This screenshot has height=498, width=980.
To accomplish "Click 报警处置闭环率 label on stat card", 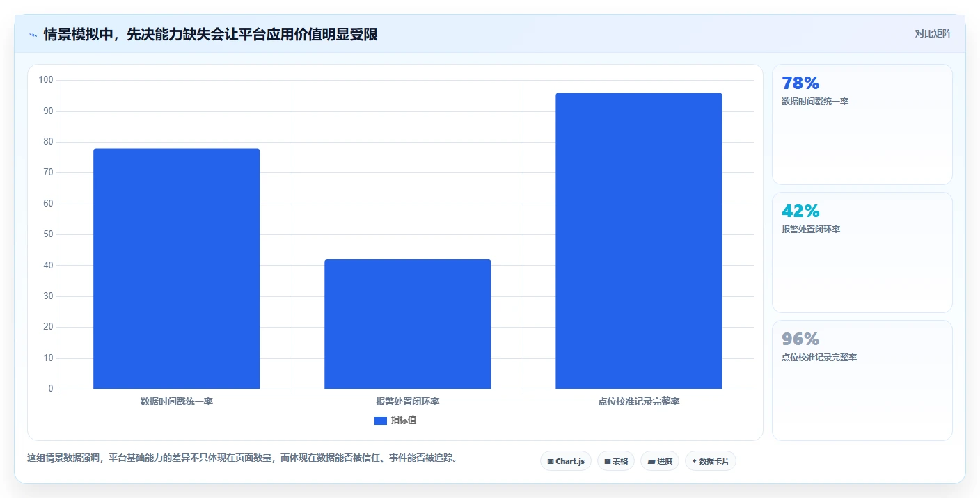I will [x=811, y=230].
